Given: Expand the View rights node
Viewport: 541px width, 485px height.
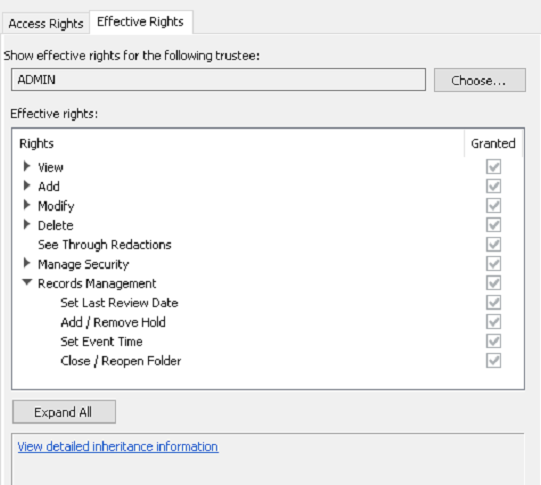Looking at the screenshot, I should pos(27,167).
